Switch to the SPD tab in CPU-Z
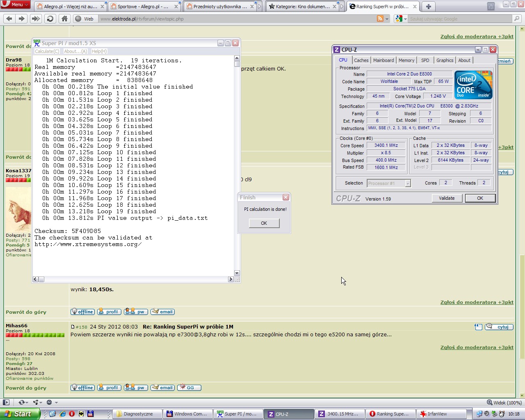 (425, 60)
